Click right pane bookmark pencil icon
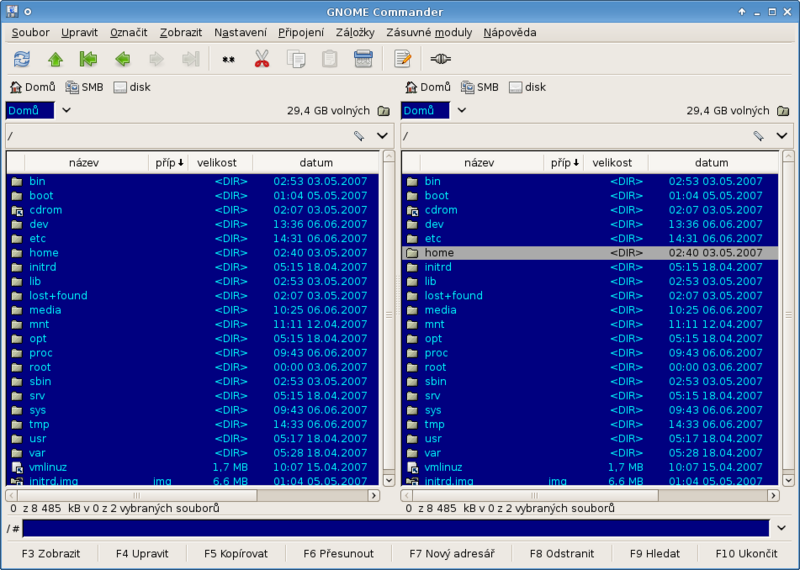The height and width of the screenshot is (570, 800). point(759,136)
